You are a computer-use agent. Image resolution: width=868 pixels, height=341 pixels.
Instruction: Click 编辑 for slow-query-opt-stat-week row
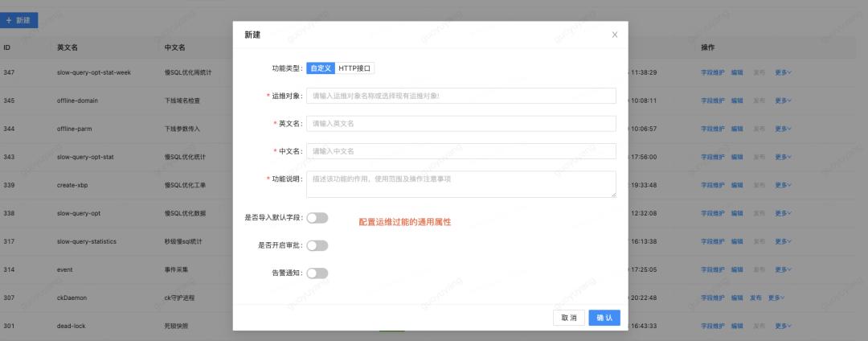point(737,72)
